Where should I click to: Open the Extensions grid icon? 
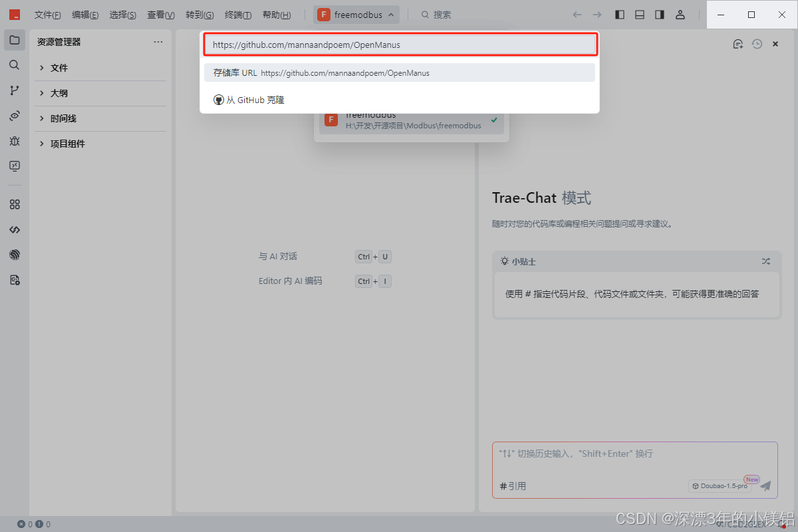tap(15, 205)
